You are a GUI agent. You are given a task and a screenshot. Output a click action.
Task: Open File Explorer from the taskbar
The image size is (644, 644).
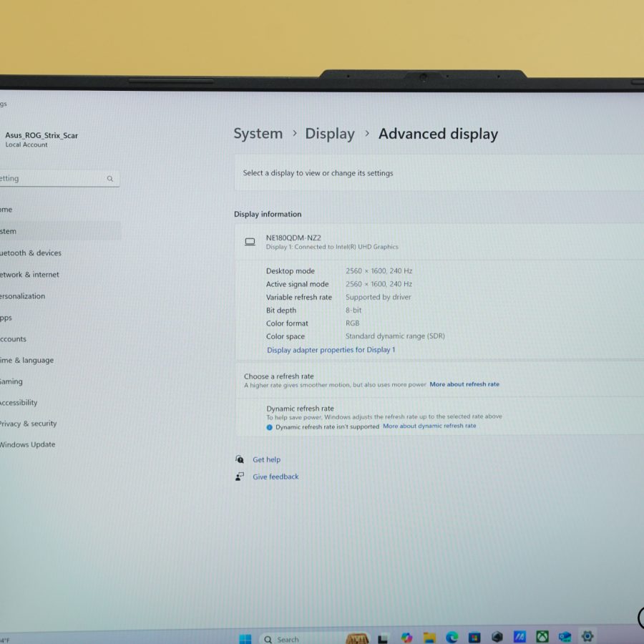[429, 638]
